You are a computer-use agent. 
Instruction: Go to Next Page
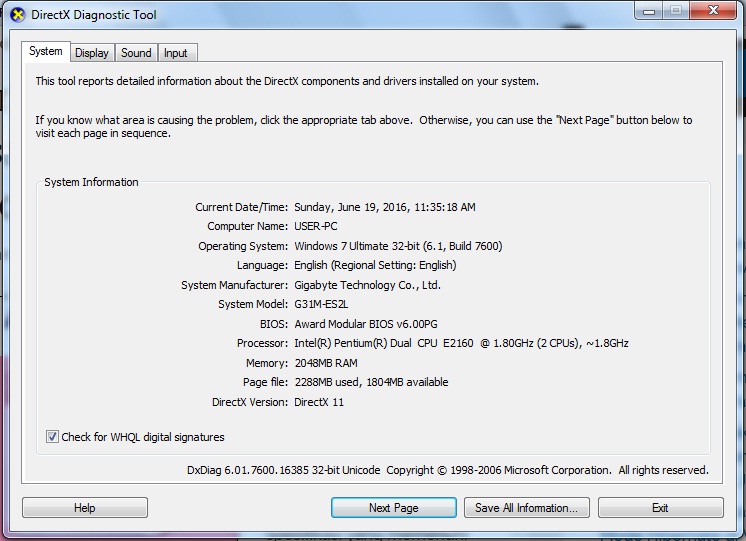(393, 508)
